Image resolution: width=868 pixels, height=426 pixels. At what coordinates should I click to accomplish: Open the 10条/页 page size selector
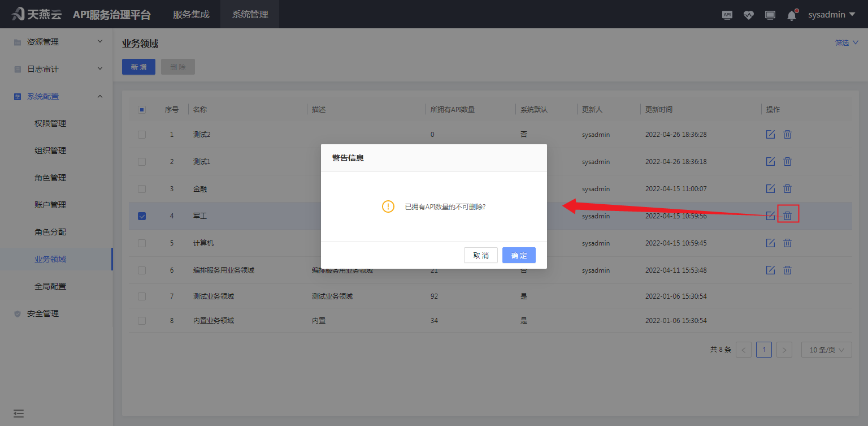point(826,349)
